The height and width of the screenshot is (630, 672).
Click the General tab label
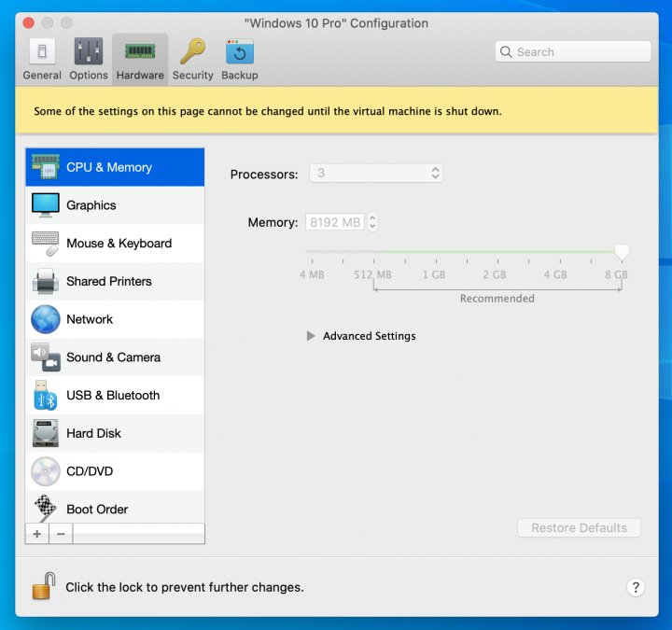pyautogui.click(x=42, y=75)
